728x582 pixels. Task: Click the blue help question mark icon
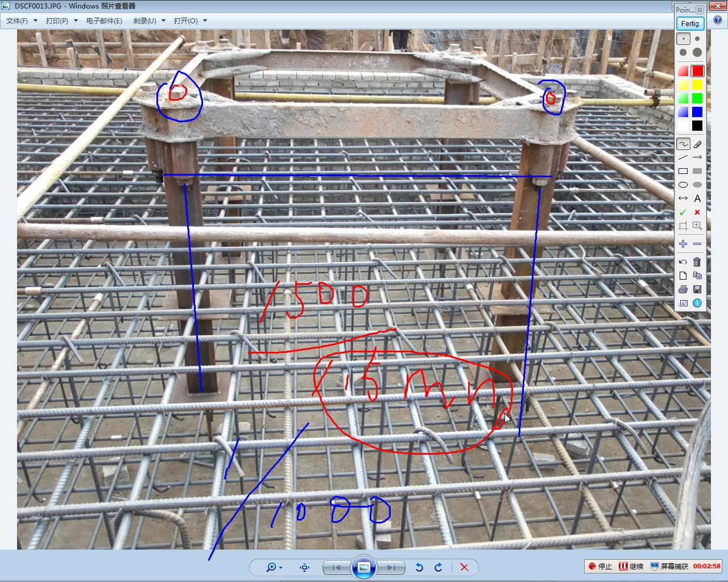coord(718,20)
